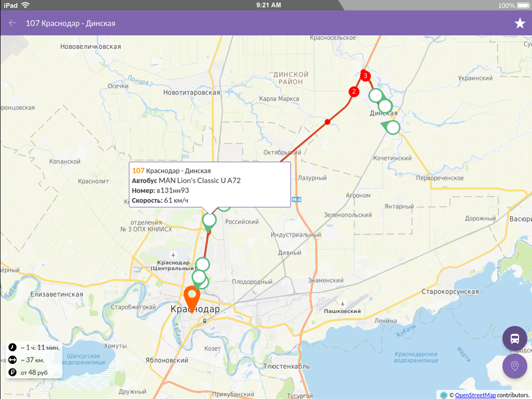Tap the 'Скорость: 61 км/ч' line

[160, 200]
